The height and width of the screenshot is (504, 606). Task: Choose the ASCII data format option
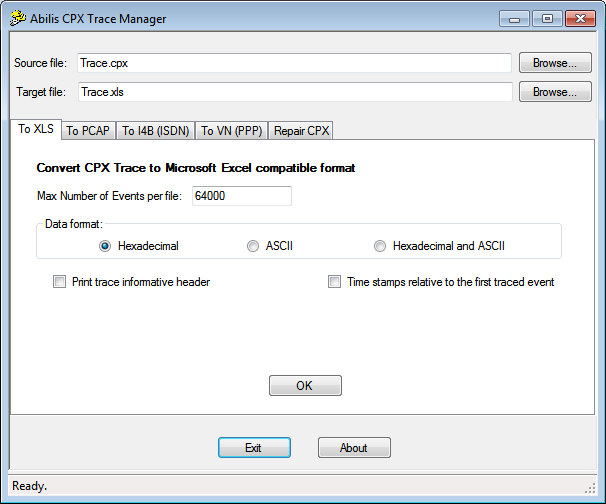pyautogui.click(x=253, y=246)
